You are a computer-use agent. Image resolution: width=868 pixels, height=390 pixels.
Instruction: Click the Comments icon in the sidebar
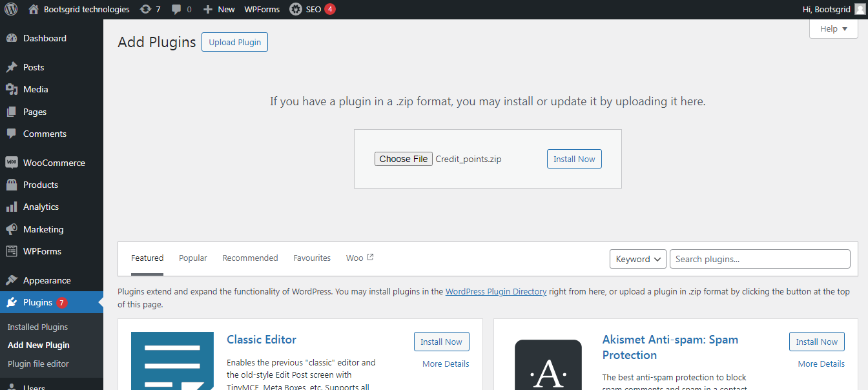(11, 134)
